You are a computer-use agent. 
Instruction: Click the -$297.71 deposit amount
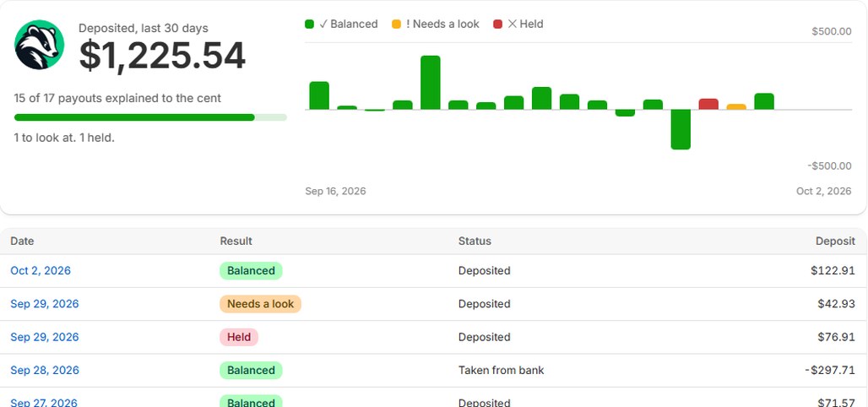point(830,371)
